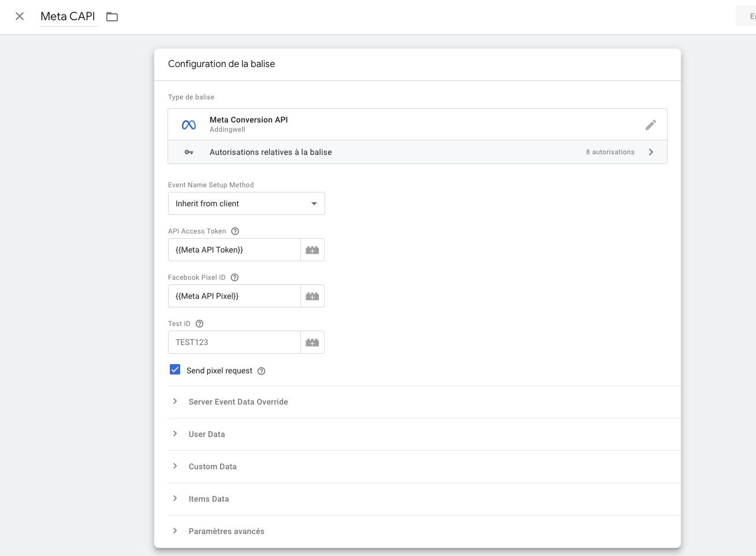Open the Event Name Setup Method dropdown
This screenshot has width=756, height=556.
pos(247,203)
